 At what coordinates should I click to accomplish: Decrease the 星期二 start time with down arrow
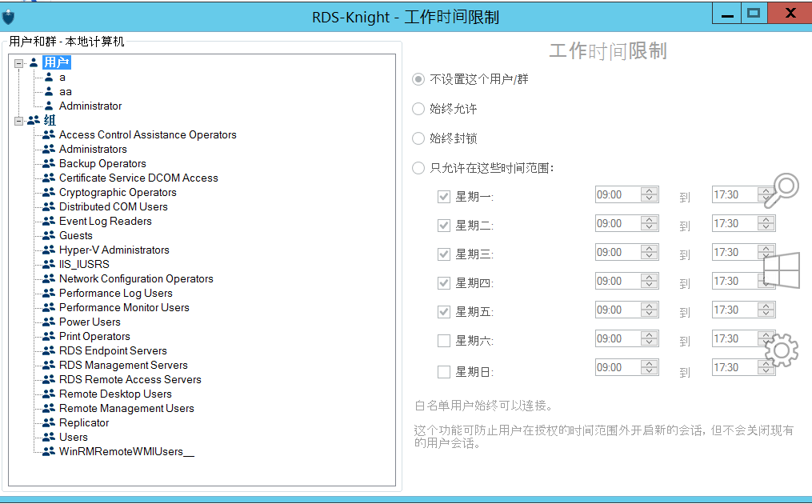click(x=650, y=227)
